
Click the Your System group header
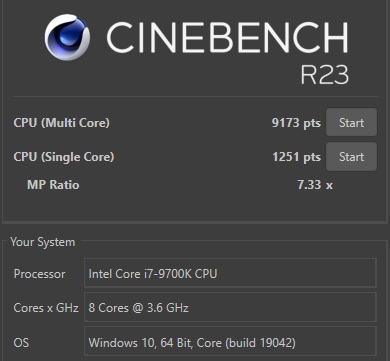pyautogui.click(x=43, y=242)
